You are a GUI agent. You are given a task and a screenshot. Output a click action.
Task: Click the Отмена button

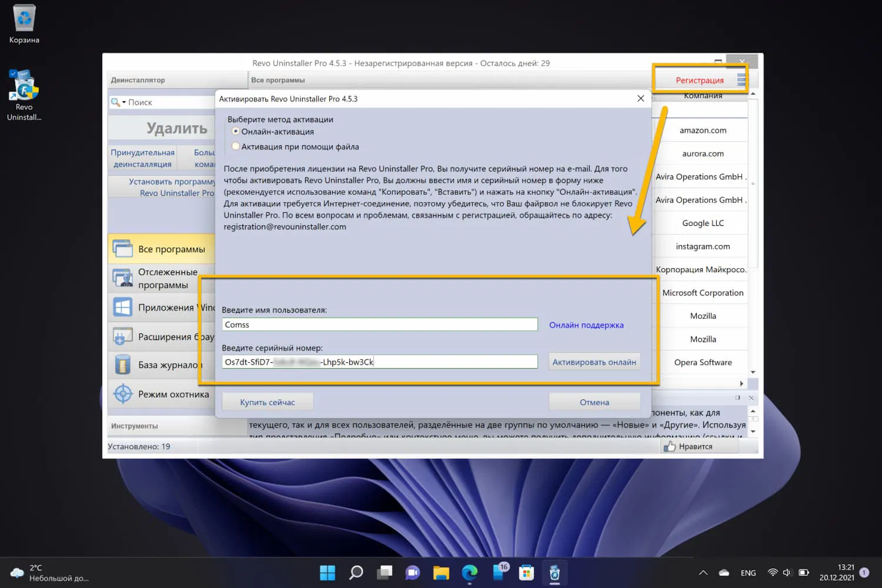pos(594,402)
